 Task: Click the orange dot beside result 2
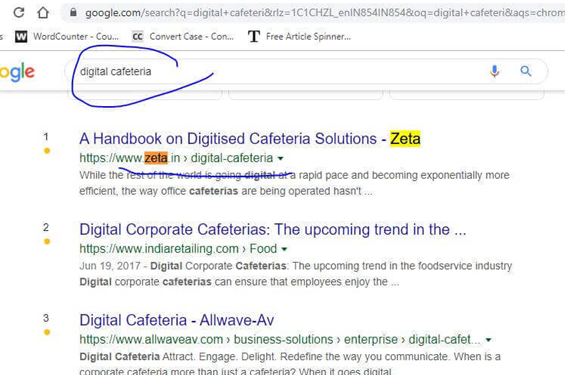(x=47, y=241)
